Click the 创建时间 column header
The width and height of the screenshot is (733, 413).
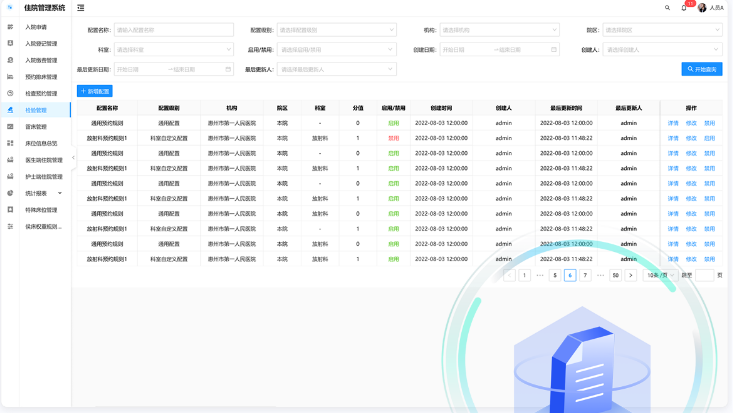tap(441, 108)
